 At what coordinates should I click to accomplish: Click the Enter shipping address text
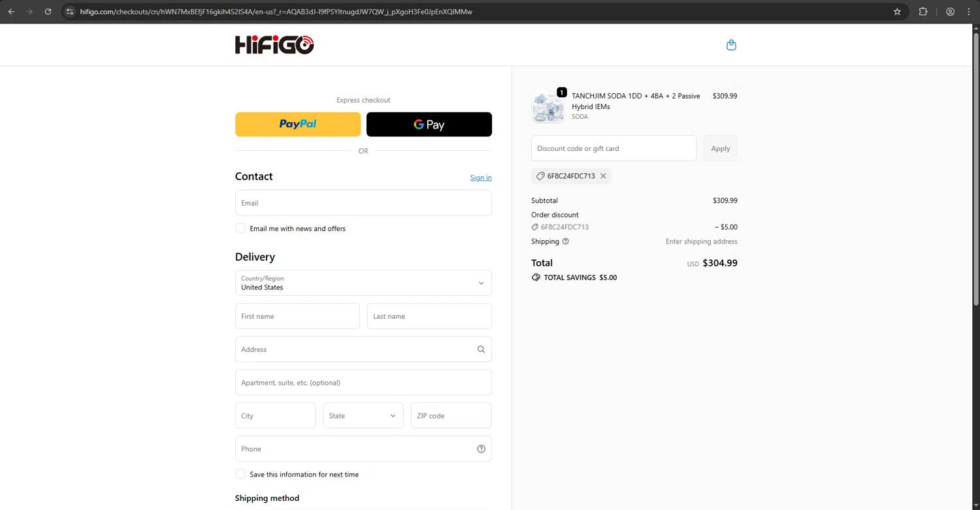click(702, 242)
